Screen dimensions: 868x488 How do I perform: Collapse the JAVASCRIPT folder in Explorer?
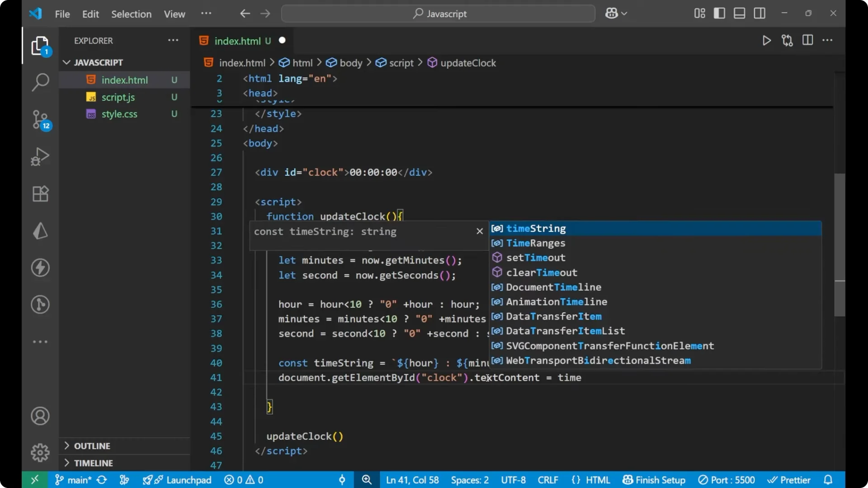[x=67, y=62]
